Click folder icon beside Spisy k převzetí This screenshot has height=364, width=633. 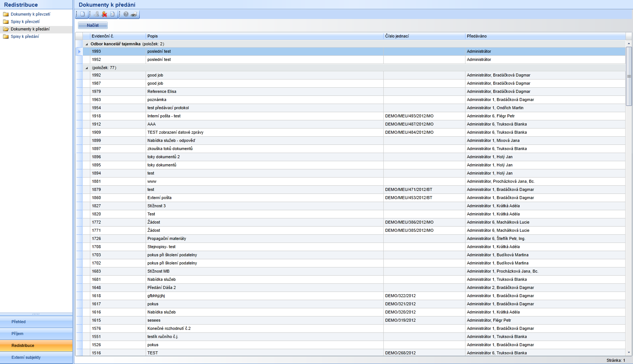point(6,22)
